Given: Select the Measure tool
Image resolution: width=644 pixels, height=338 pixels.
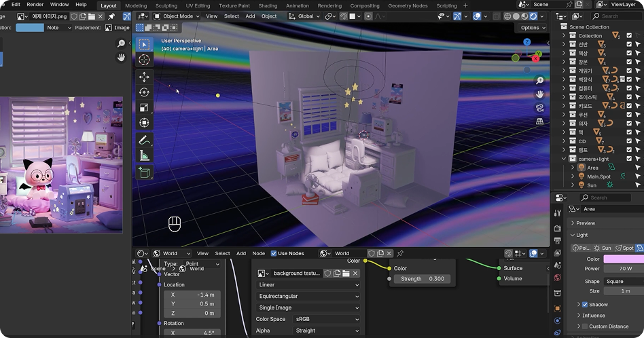Looking at the screenshot, I should [x=144, y=155].
